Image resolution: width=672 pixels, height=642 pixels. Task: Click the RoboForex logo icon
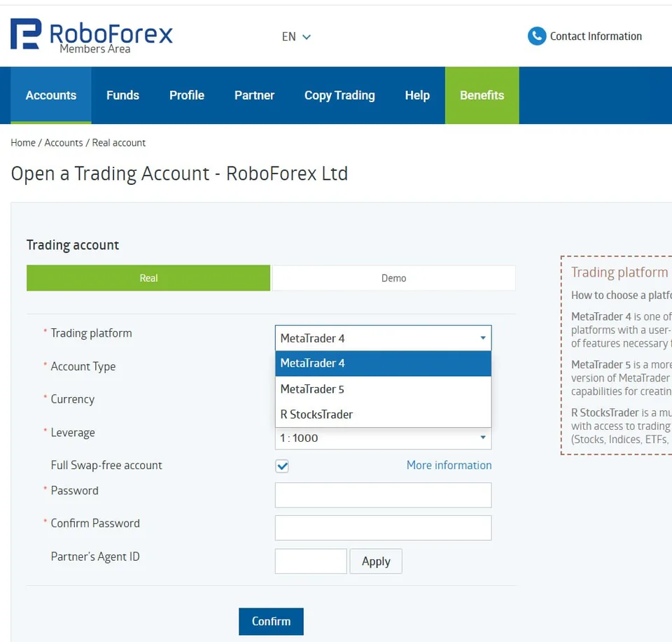[26, 34]
